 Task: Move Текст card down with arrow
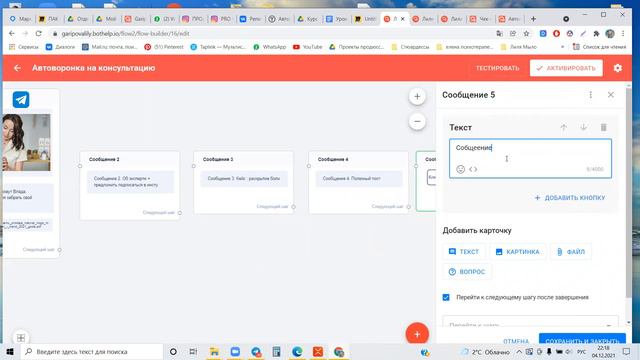tap(584, 127)
